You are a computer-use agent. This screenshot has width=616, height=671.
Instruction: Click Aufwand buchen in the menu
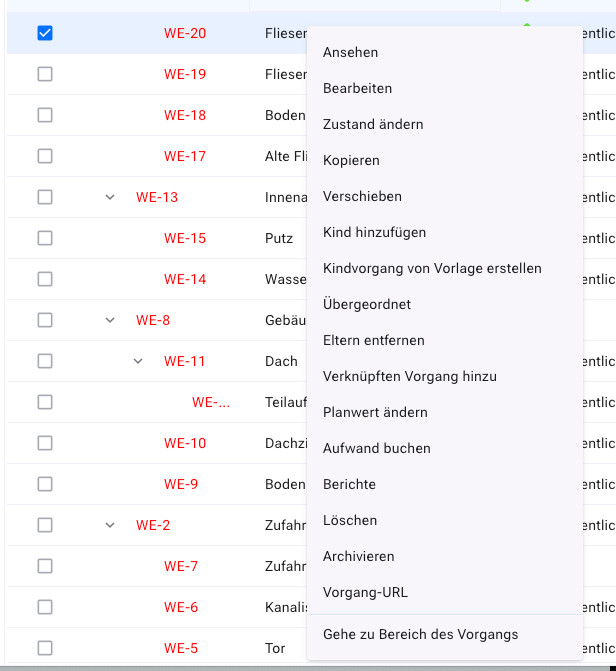click(x=376, y=448)
